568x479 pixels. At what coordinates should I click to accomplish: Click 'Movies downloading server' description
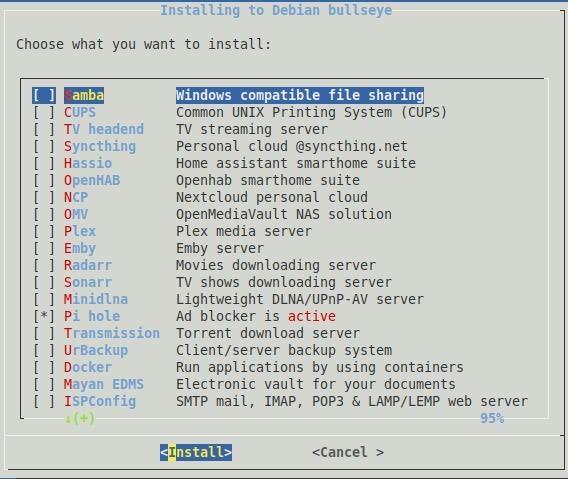pyautogui.click(x=276, y=266)
